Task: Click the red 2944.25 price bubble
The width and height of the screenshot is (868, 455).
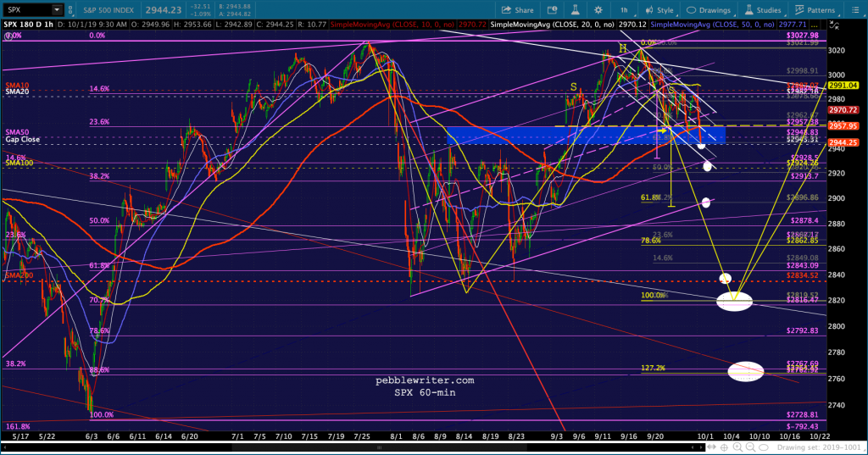Action: (x=843, y=143)
